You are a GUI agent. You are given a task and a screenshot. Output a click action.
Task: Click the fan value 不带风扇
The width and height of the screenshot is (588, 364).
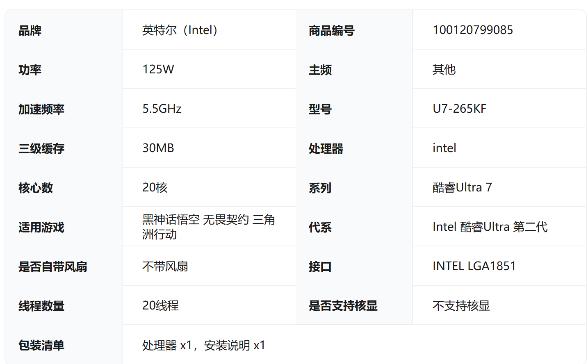(165, 266)
